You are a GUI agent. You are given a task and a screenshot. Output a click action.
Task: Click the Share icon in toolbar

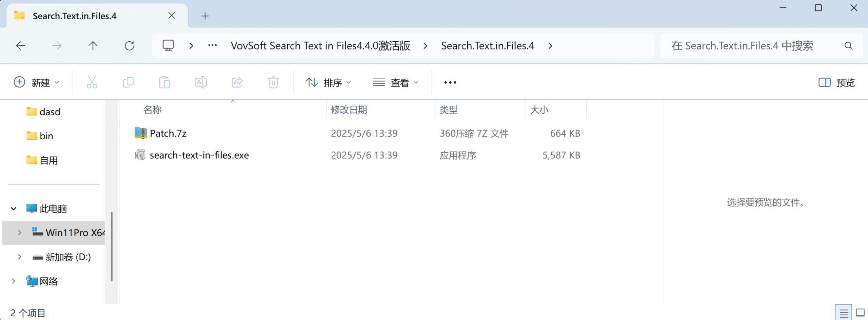tap(237, 82)
